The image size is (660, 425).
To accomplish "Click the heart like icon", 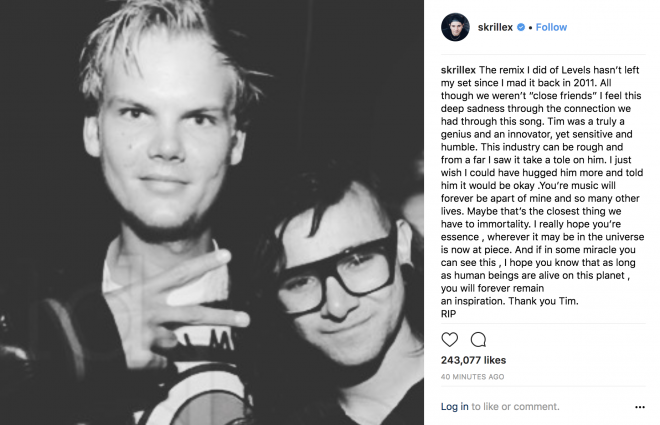I will click(450, 339).
